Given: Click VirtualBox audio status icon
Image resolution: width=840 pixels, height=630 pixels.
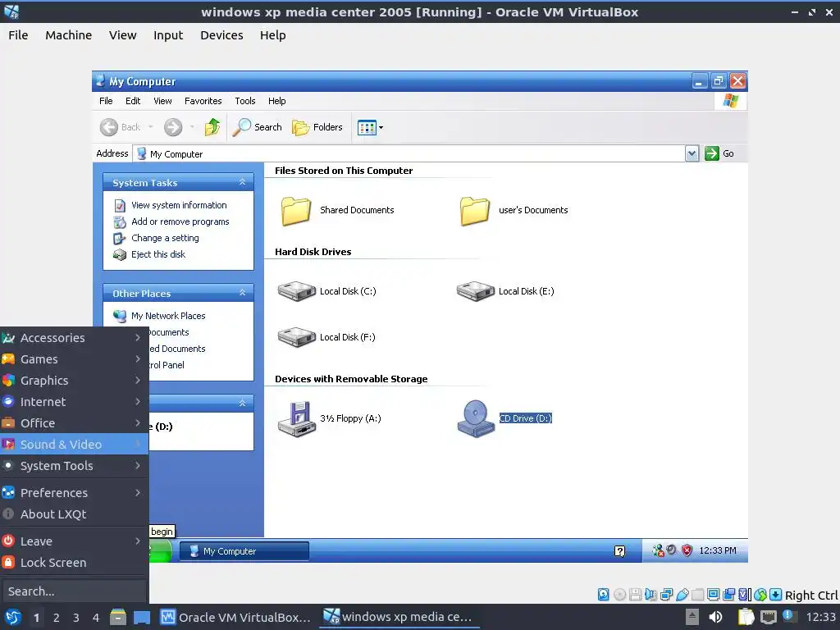Looking at the screenshot, I should [651, 595].
